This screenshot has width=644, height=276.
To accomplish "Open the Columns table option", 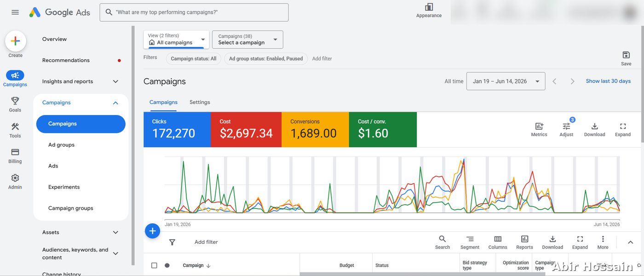I will (498, 242).
